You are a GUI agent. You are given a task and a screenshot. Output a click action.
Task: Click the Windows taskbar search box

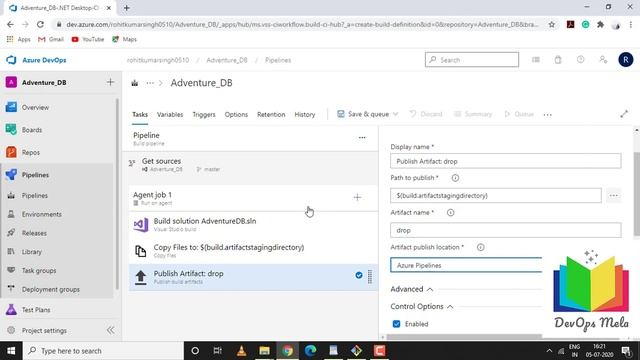tap(103, 351)
